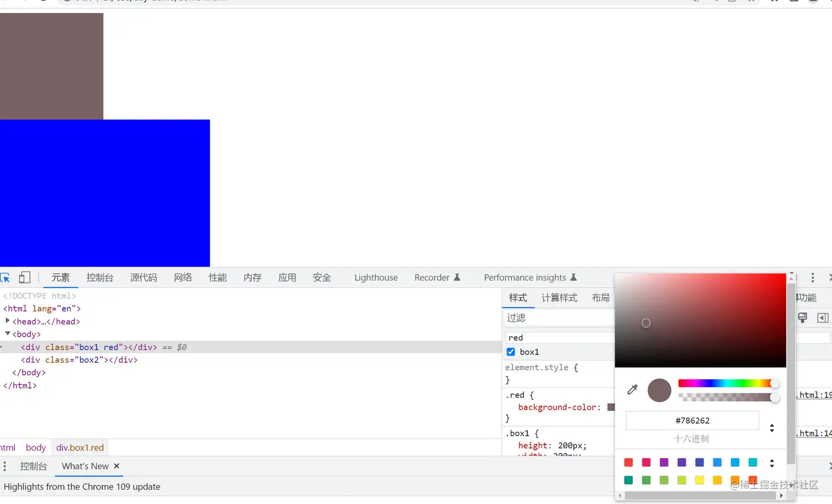Switch the color palette with palette arrows

pos(772,463)
